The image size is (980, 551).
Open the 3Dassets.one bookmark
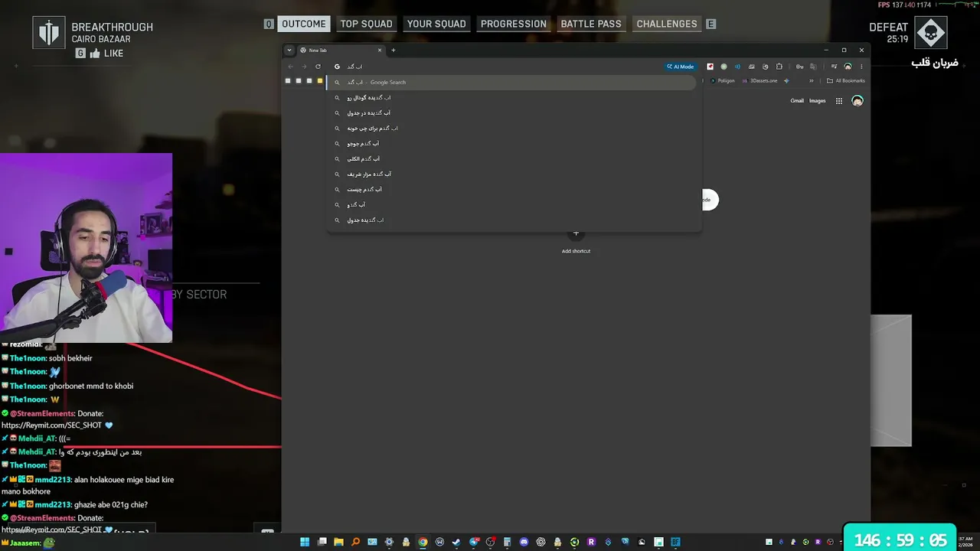point(760,81)
